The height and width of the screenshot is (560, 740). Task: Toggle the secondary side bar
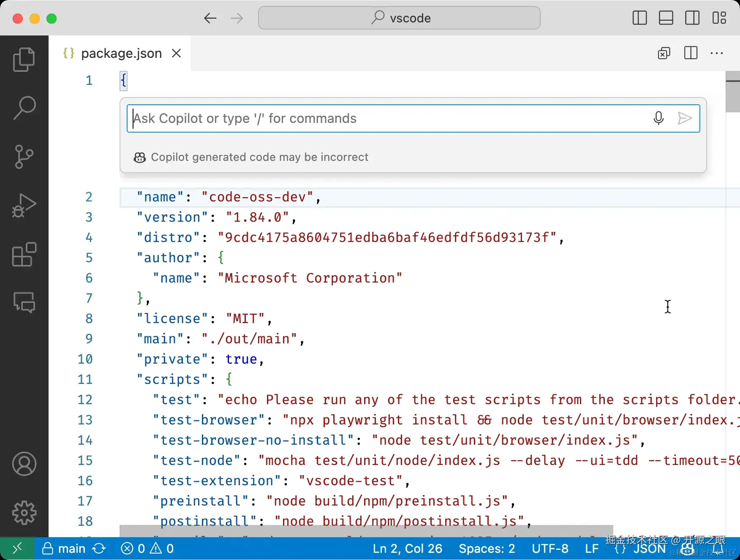click(692, 18)
